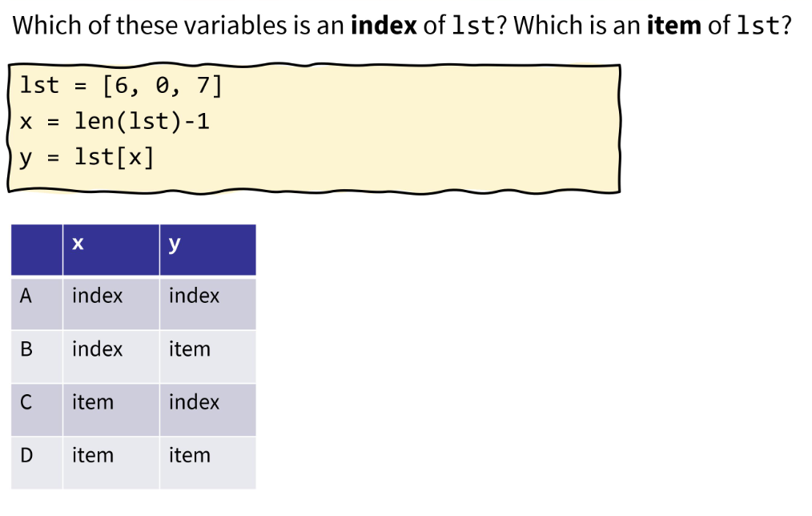Viewport: 812px width, 516px height.
Task: Click the row A answer label
Action: [x=26, y=296]
